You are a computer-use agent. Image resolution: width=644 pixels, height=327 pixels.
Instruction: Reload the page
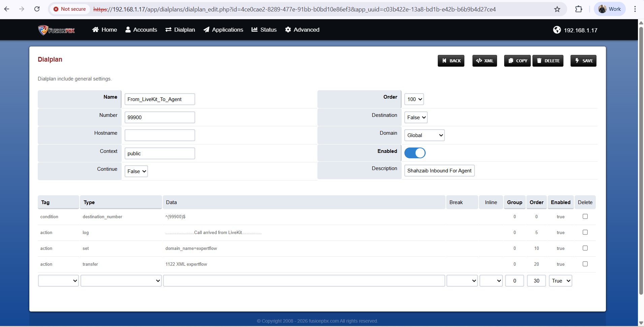point(37,9)
